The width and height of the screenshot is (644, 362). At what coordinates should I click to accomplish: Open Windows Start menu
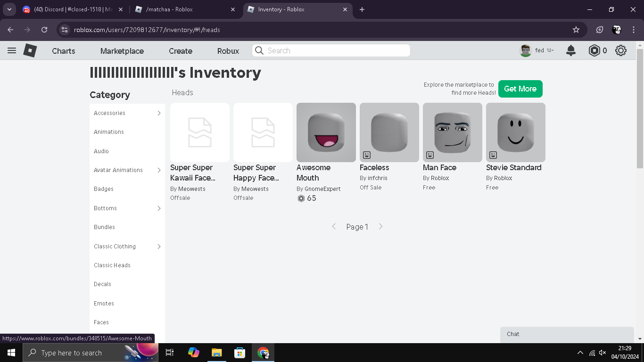pos(11,353)
